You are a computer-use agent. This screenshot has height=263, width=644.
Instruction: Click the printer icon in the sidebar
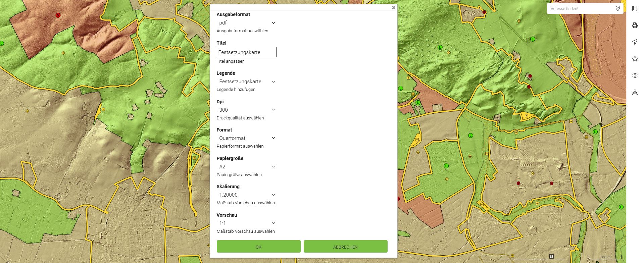click(635, 25)
